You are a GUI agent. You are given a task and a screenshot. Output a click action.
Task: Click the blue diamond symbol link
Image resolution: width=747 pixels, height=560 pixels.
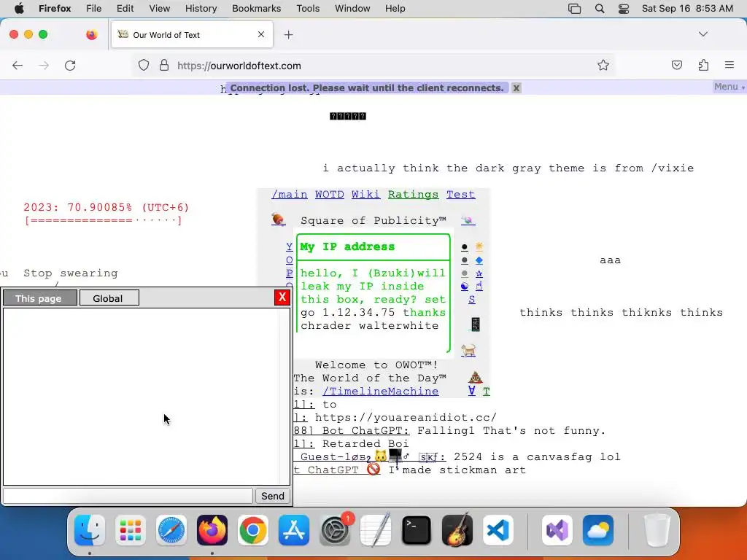click(479, 260)
